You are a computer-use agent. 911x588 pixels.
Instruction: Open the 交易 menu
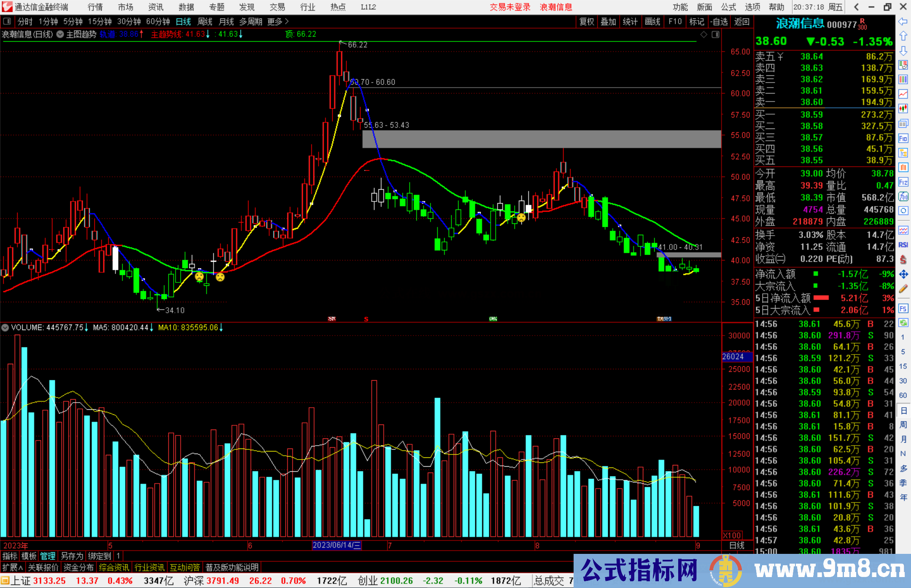[x=278, y=7]
